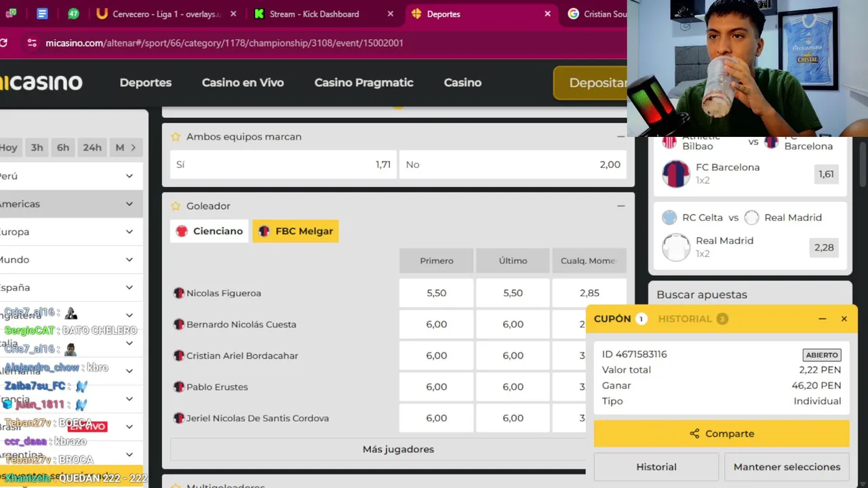The width and height of the screenshot is (868, 488).
Task: Minimize the coupon panel
Action: point(822,319)
